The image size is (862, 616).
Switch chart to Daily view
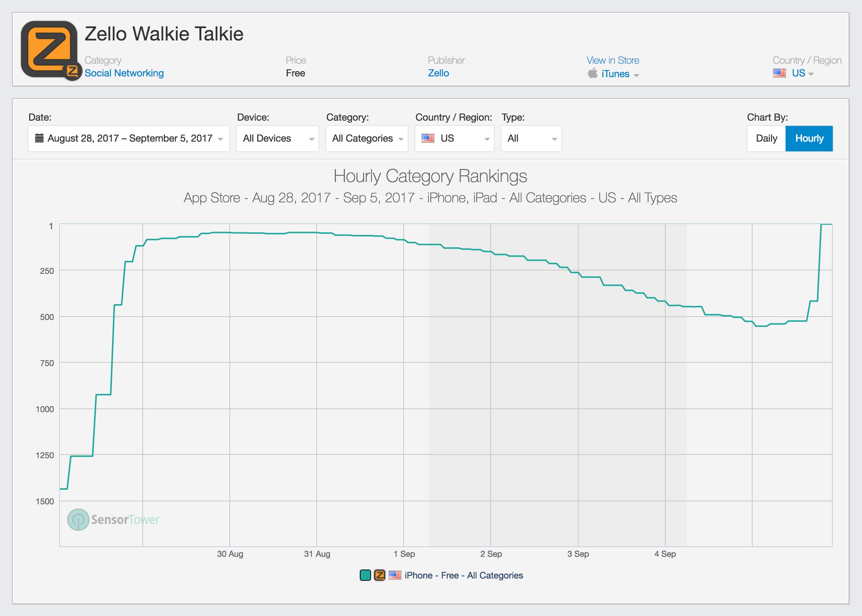[x=766, y=138]
